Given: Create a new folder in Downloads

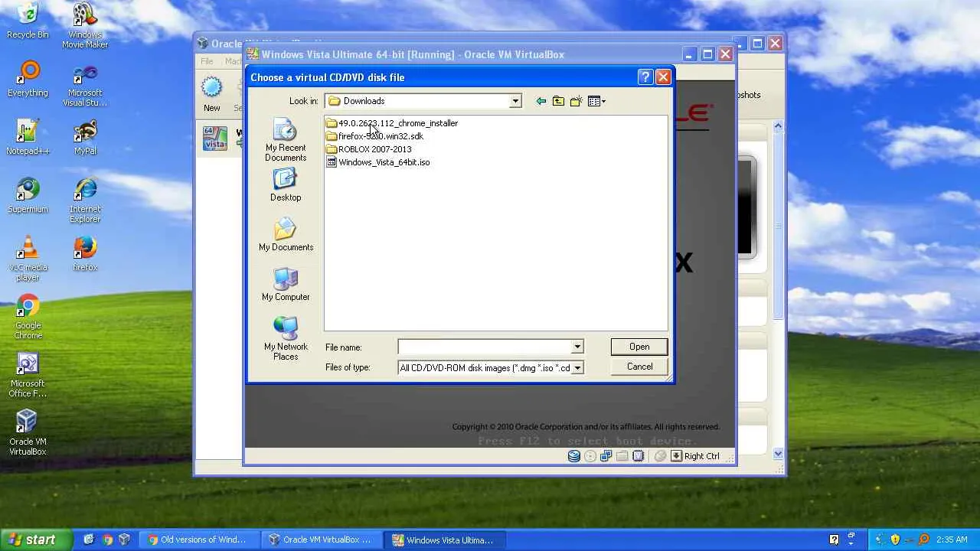Looking at the screenshot, I should point(576,101).
